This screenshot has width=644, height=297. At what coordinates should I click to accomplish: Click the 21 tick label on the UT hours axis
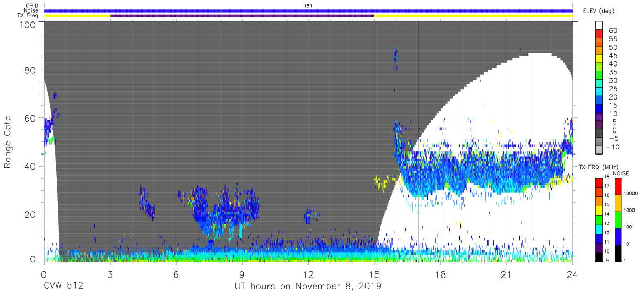(507, 275)
